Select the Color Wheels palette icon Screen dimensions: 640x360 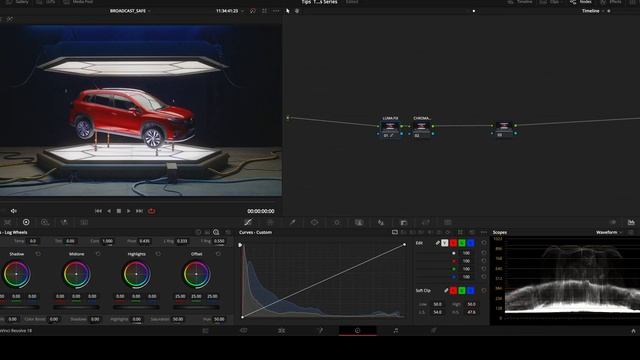(26, 222)
